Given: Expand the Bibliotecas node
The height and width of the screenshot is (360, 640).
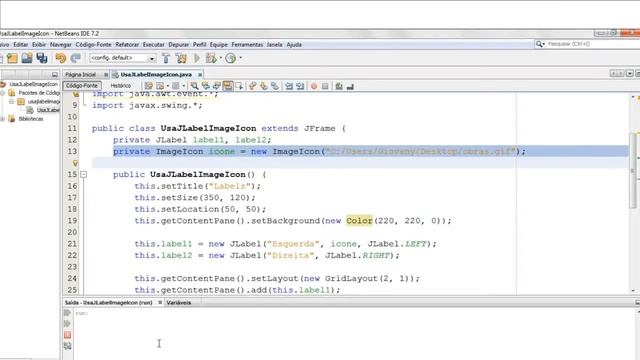Looking at the screenshot, I should (2, 119).
